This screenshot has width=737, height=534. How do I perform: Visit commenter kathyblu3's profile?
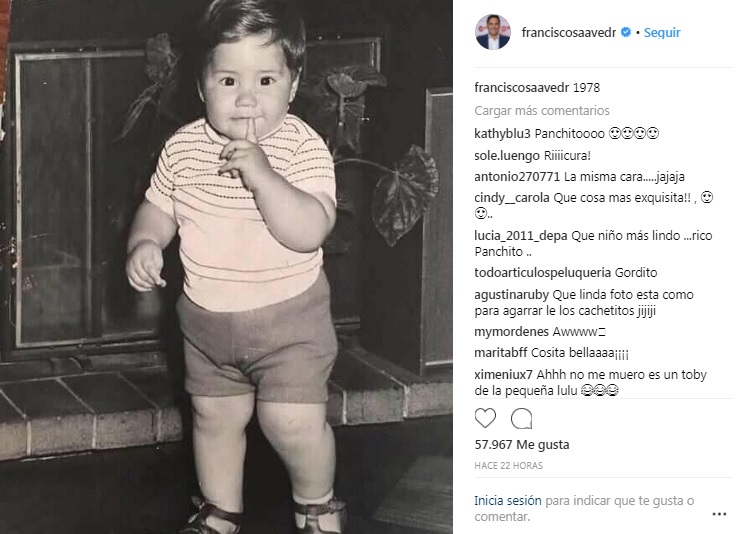(502, 134)
